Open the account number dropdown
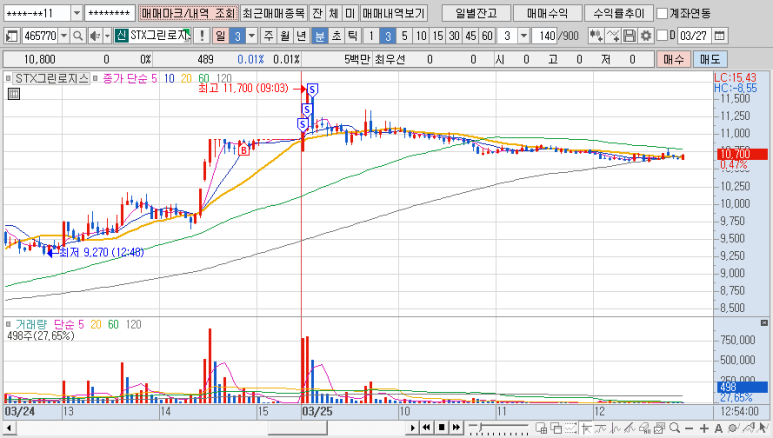 point(76,13)
